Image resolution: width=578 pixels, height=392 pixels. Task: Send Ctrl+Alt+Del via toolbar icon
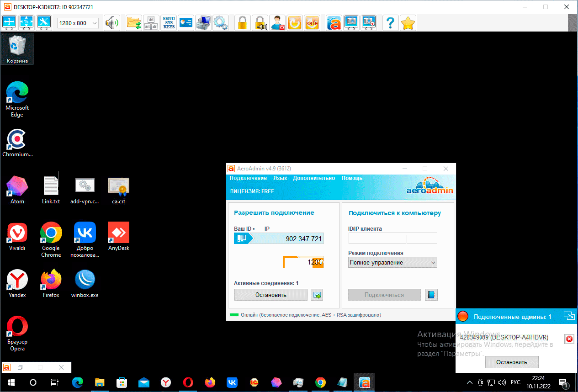[151, 23]
